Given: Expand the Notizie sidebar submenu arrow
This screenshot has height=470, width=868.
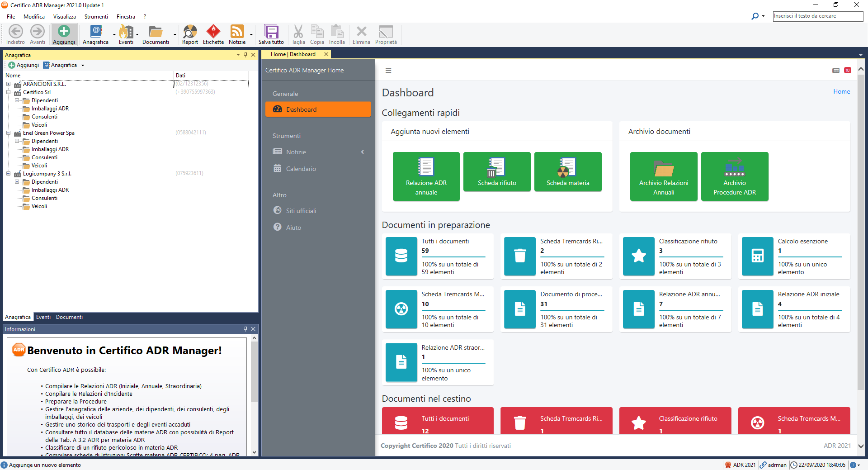Looking at the screenshot, I should [362, 152].
